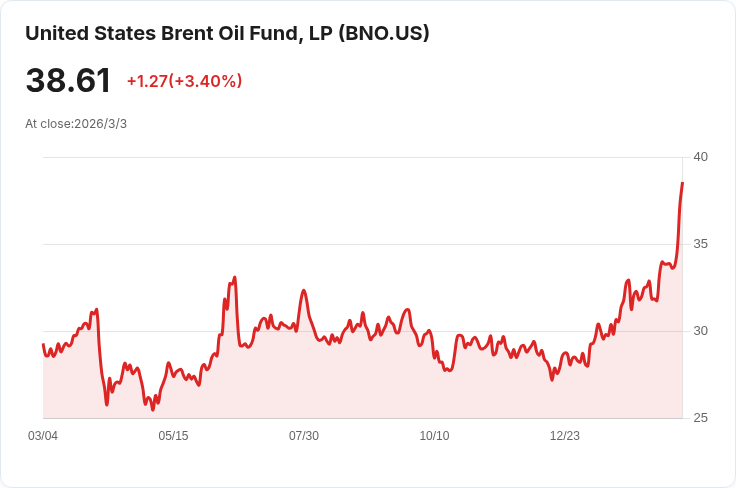The width and height of the screenshot is (736, 488).
Task: Click the 30 label on the price axis
Action: pyautogui.click(x=700, y=331)
